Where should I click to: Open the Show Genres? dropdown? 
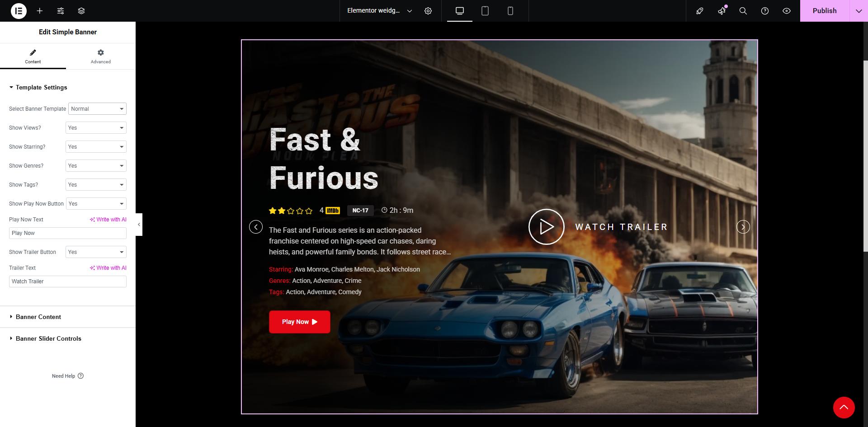(x=96, y=166)
